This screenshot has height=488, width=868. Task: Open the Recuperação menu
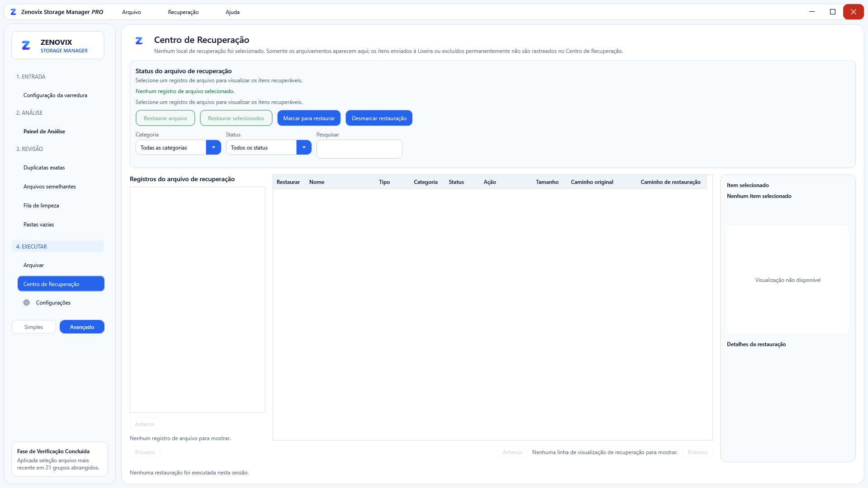pos(183,12)
